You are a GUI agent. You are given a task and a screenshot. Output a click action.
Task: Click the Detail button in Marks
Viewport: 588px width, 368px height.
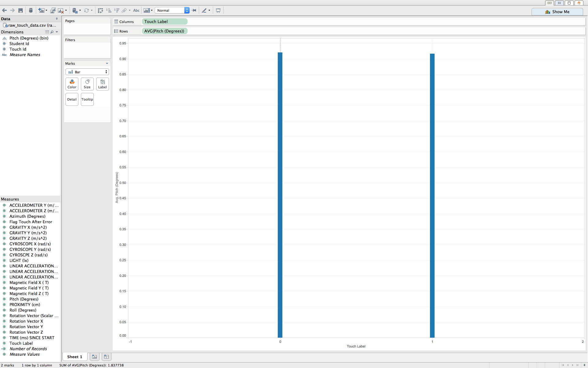tap(72, 99)
